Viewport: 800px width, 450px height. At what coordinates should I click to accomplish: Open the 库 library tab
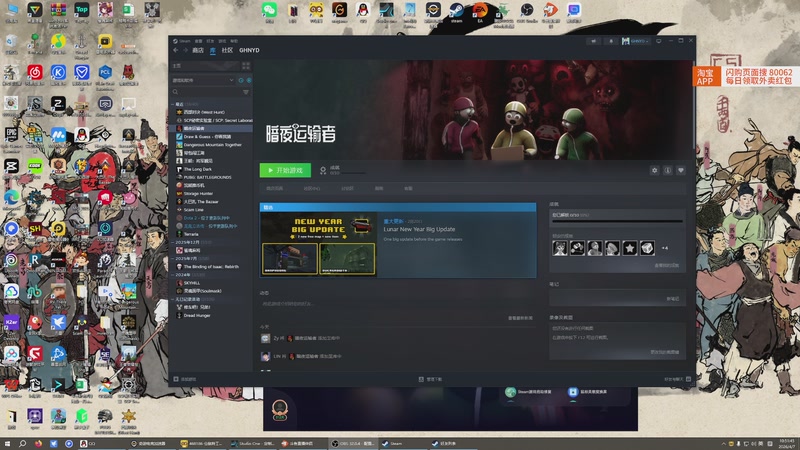213,50
